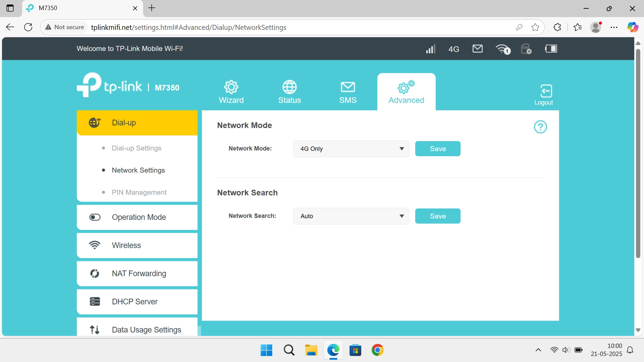Open the SMS tab
Viewport: 644px width, 362px height.
click(348, 92)
